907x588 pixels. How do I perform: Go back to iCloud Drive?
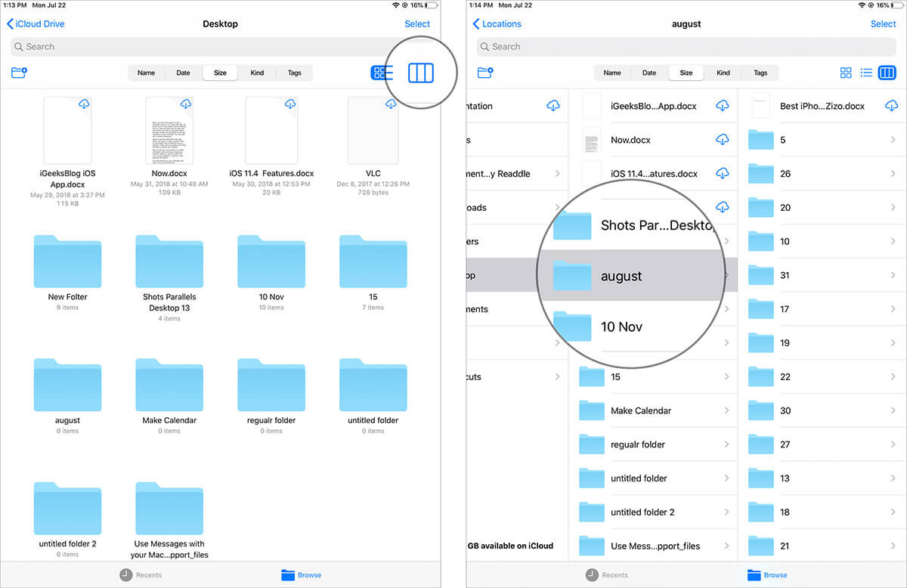click(36, 24)
